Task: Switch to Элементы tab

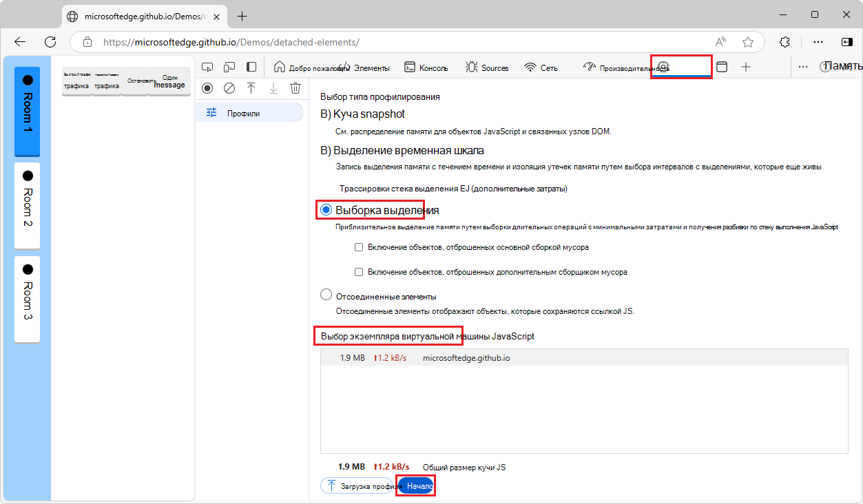Action: (364, 67)
